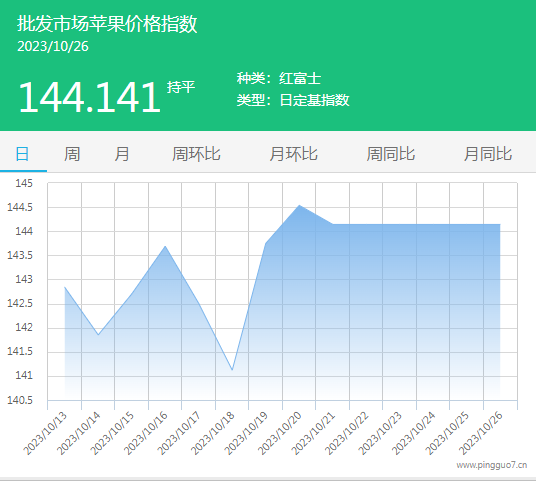This screenshot has width=536, height=481.
Task: Switch to the 周 weekly tab
Action: [72, 154]
